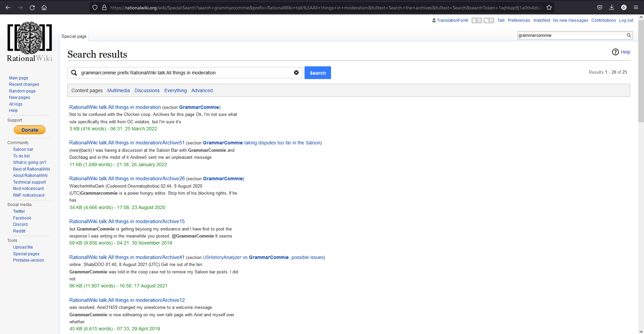Open the browser home page
644x334 pixels.
pyautogui.click(x=44, y=7)
